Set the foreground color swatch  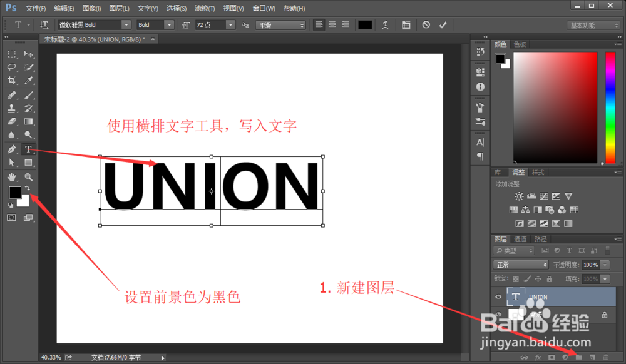pyautogui.click(x=14, y=193)
